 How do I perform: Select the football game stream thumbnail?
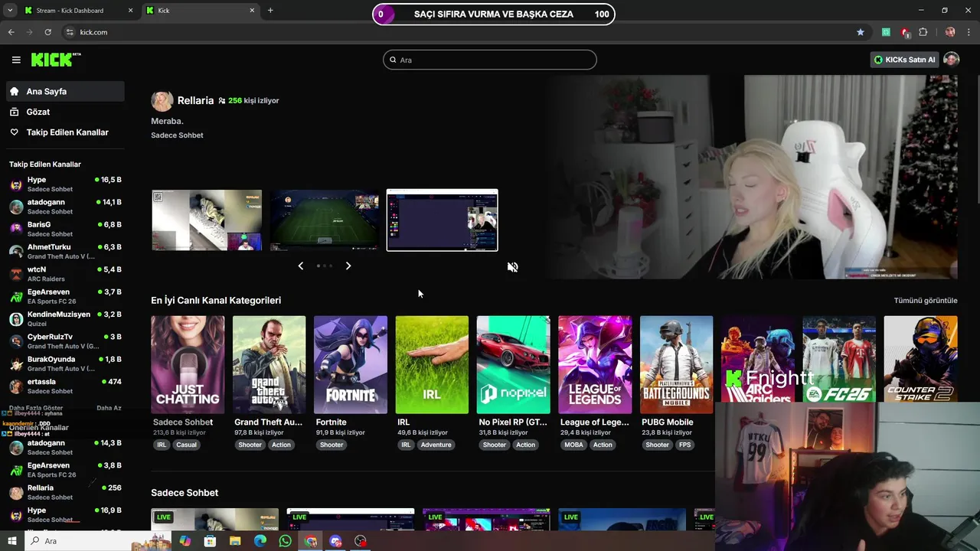coord(325,220)
